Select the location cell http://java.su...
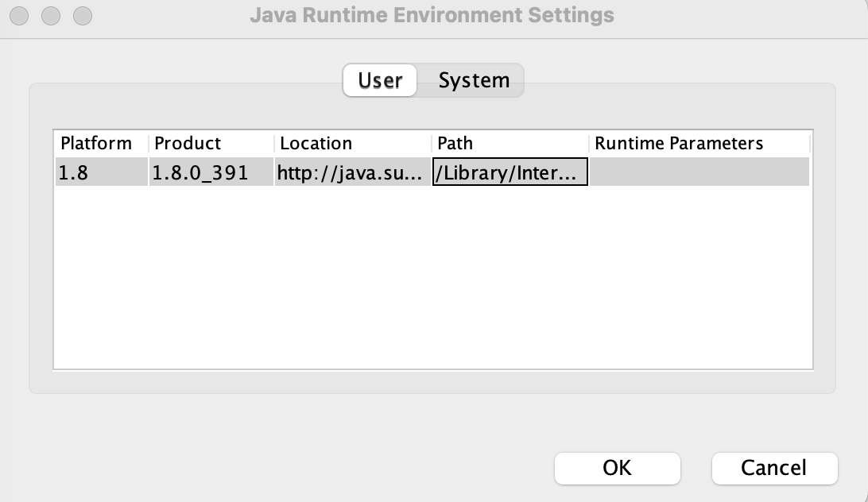This screenshot has height=502, width=868. pos(353,172)
